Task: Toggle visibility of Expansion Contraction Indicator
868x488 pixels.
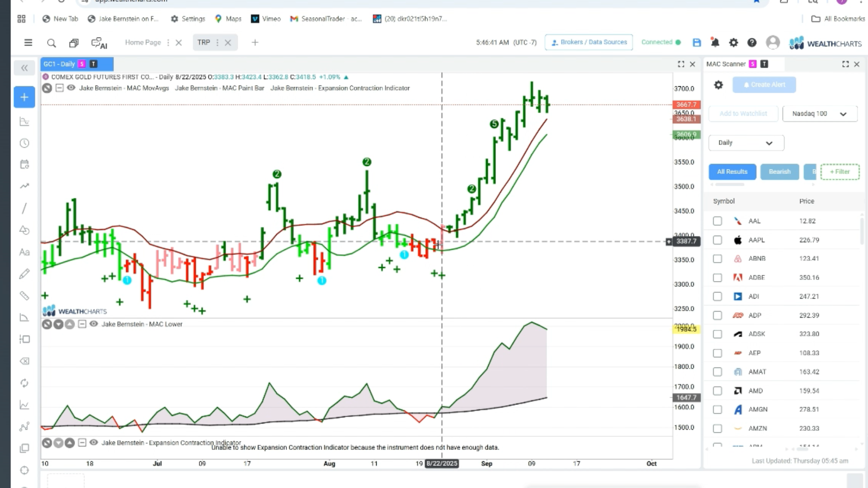Action: click(x=94, y=442)
